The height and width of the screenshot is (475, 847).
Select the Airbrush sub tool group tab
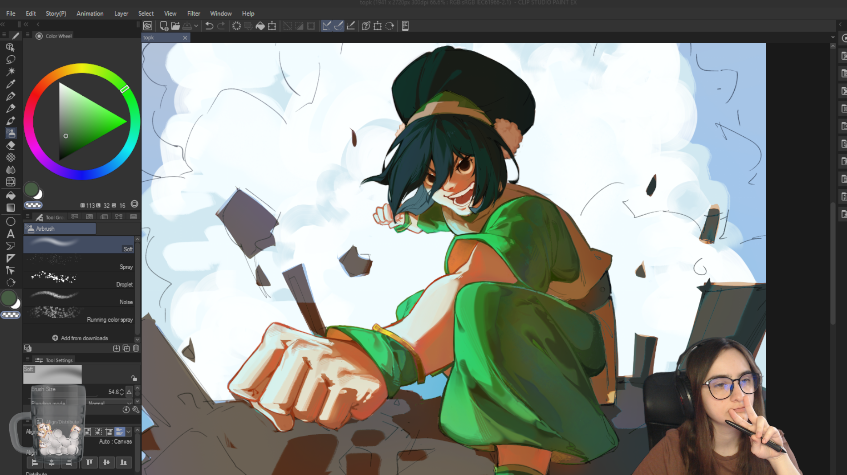[60, 229]
